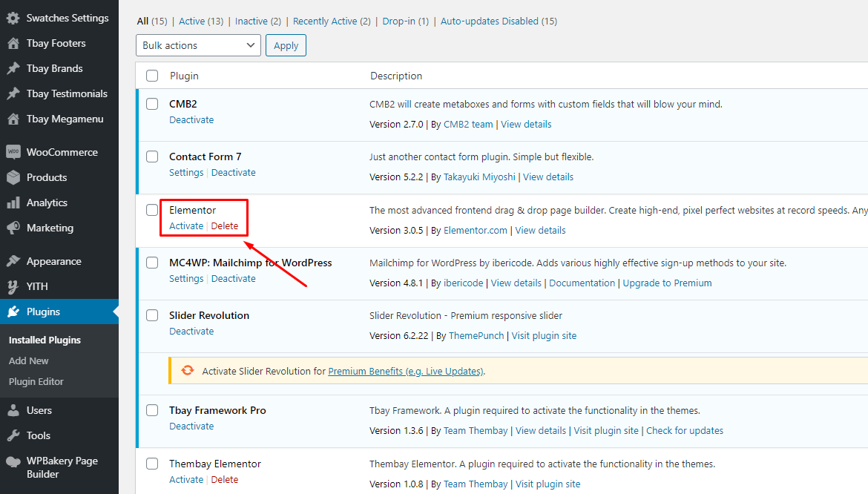Click the Swatches Settings gear icon

13,19
